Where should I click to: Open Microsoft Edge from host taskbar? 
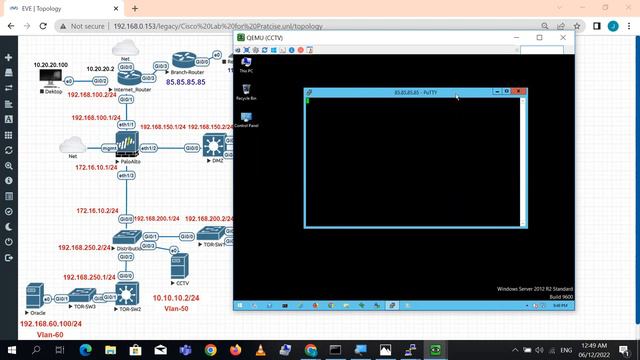point(86,350)
